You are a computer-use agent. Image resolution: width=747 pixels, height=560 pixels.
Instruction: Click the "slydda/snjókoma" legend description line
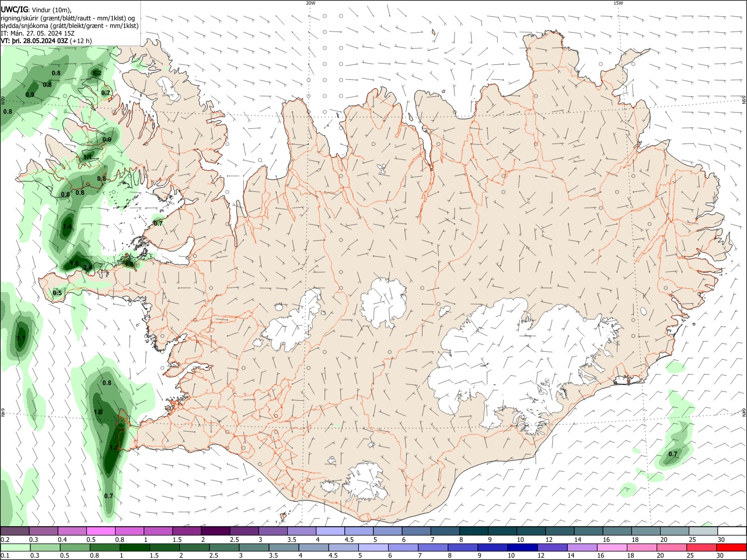point(70,26)
